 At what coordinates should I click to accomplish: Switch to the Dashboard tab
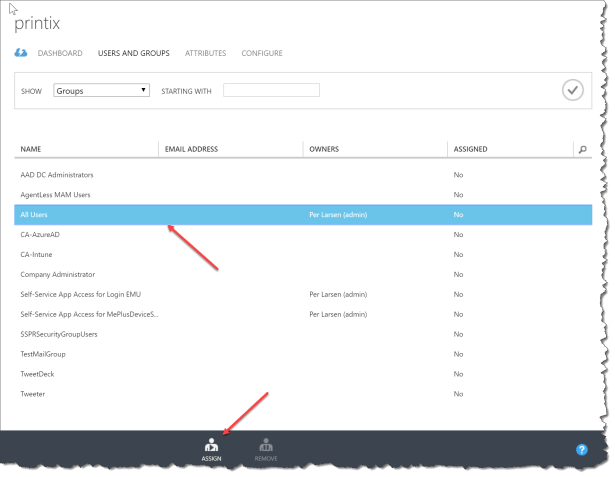[60, 53]
